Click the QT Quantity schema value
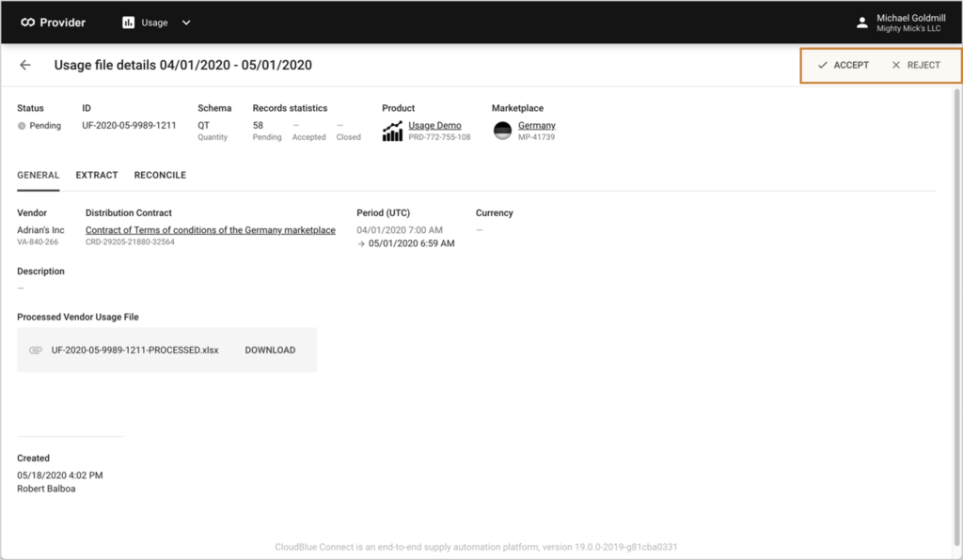The width and height of the screenshot is (963, 560). point(213,131)
